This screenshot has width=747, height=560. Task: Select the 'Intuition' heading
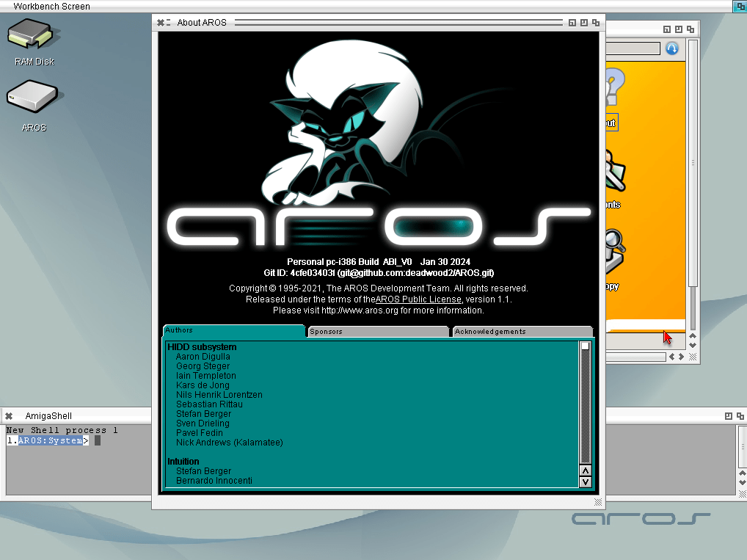183,462
